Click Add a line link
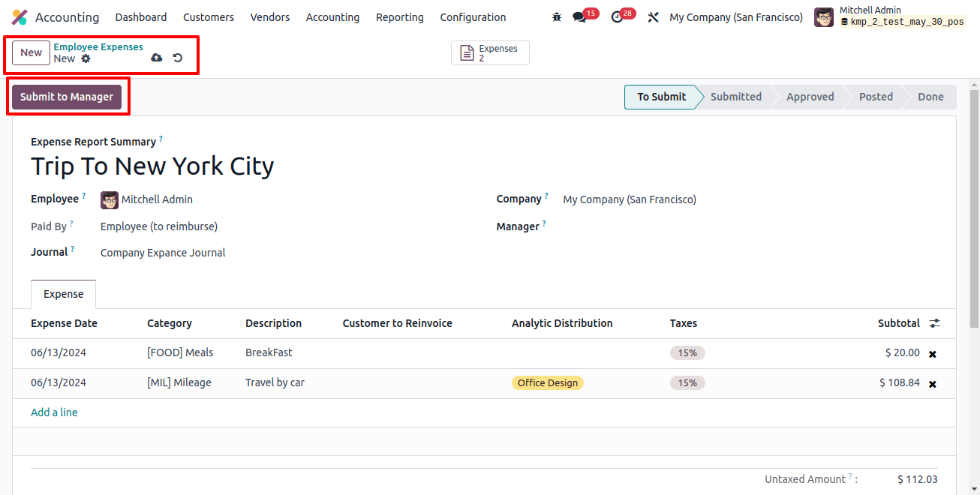 pos(54,412)
